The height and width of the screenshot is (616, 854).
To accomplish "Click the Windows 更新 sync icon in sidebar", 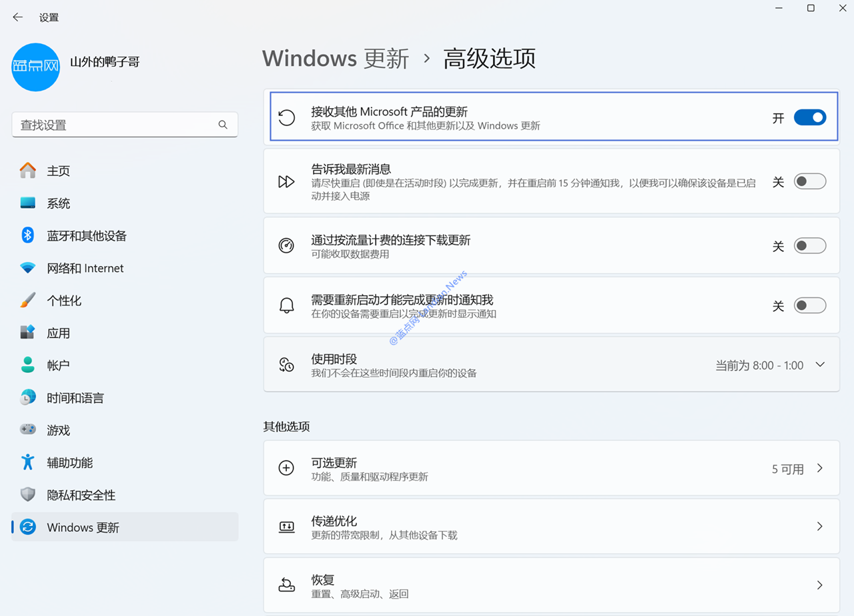I will click(x=28, y=527).
